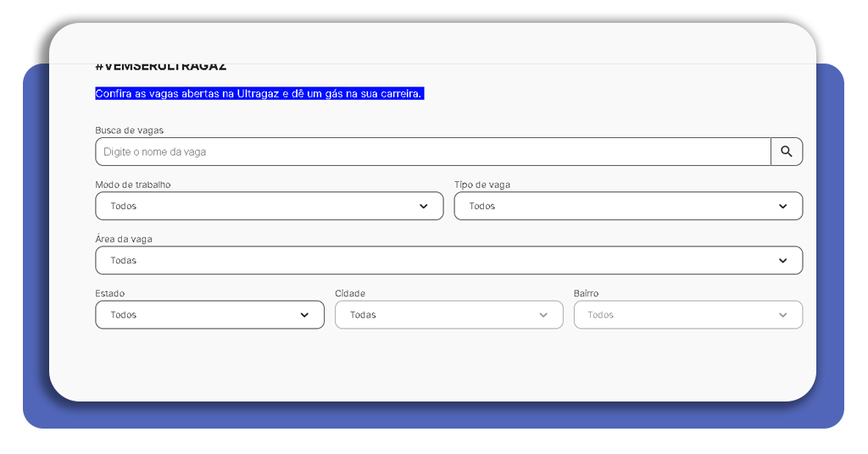Focus the 'Digite o nome da vaga' field
Screen dimensions: 868x454
click(x=424, y=152)
